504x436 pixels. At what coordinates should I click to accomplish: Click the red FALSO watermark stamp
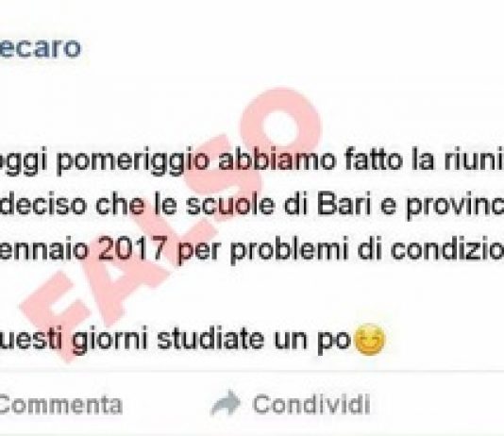[x=170, y=225]
